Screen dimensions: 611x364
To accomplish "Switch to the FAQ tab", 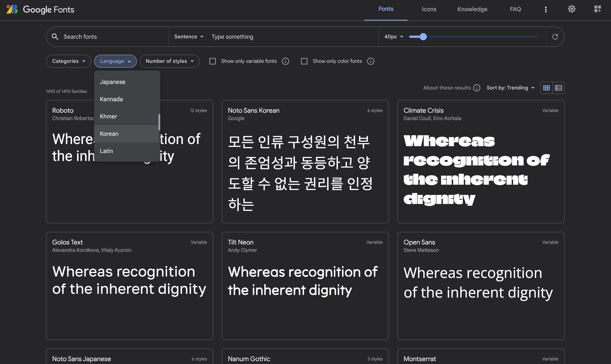I will click(x=515, y=9).
